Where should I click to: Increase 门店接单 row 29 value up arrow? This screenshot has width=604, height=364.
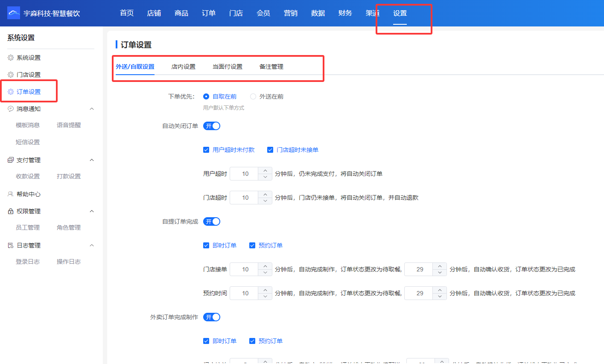(x=440, y=266)
